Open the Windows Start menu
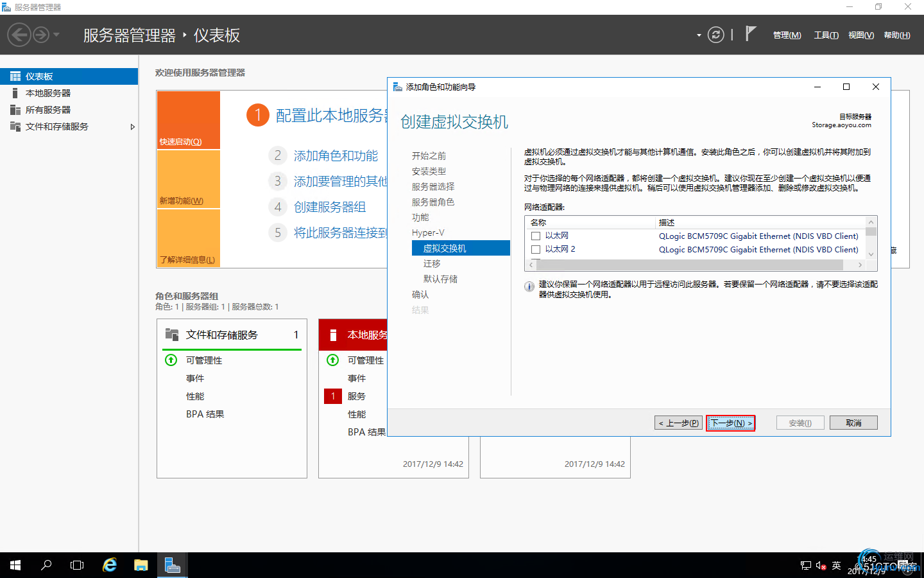Screen dimensions: 924x578 [x=15, y=565]
